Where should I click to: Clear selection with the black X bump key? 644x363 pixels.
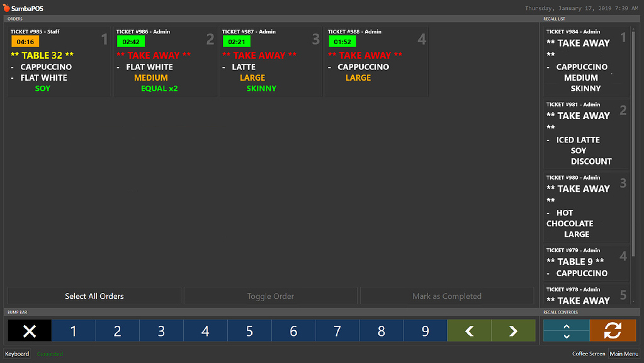(29, 330)
